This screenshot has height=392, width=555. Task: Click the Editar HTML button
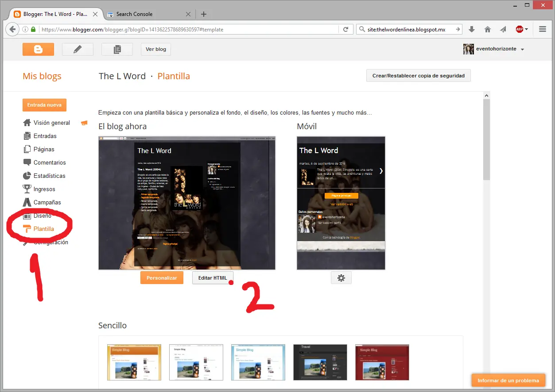tap(213, 278)
